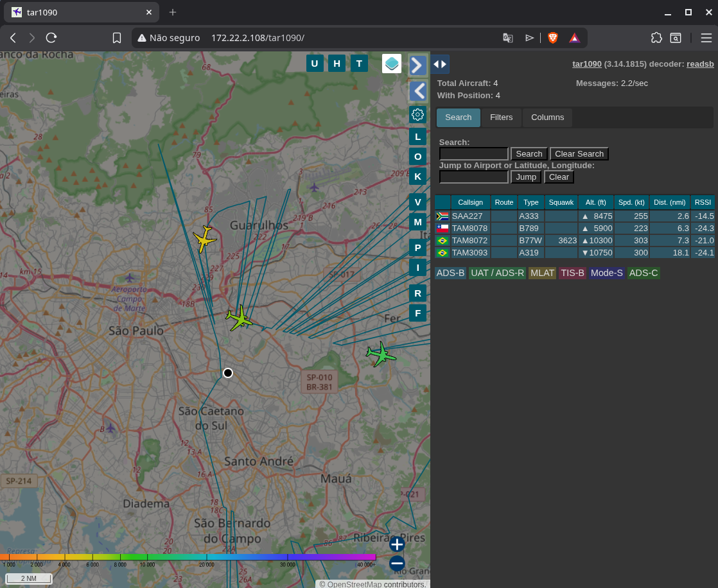The height and width of the screenshot is (588, 718).
Task: Click the address bar URL
Action: tap(258, 38)
